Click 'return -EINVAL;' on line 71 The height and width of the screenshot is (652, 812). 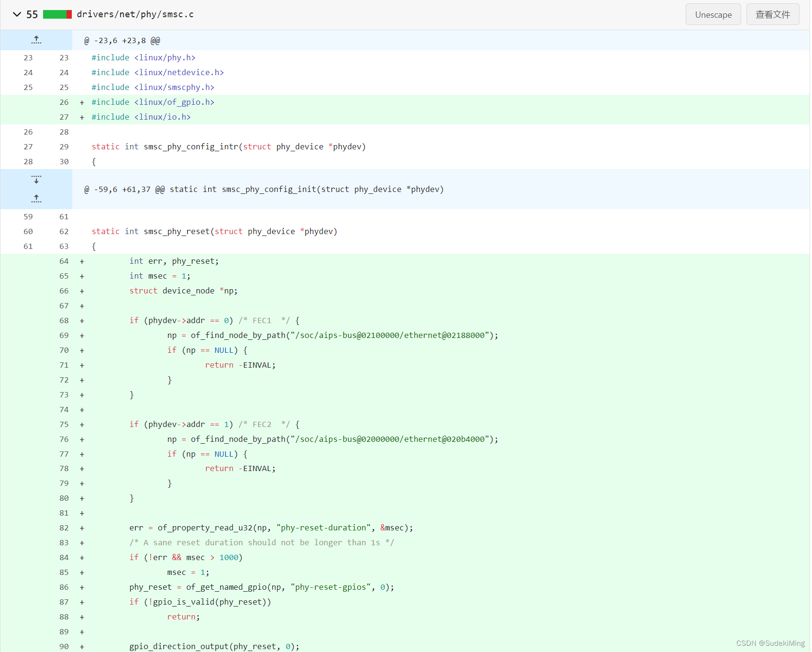tap(240, 365)
